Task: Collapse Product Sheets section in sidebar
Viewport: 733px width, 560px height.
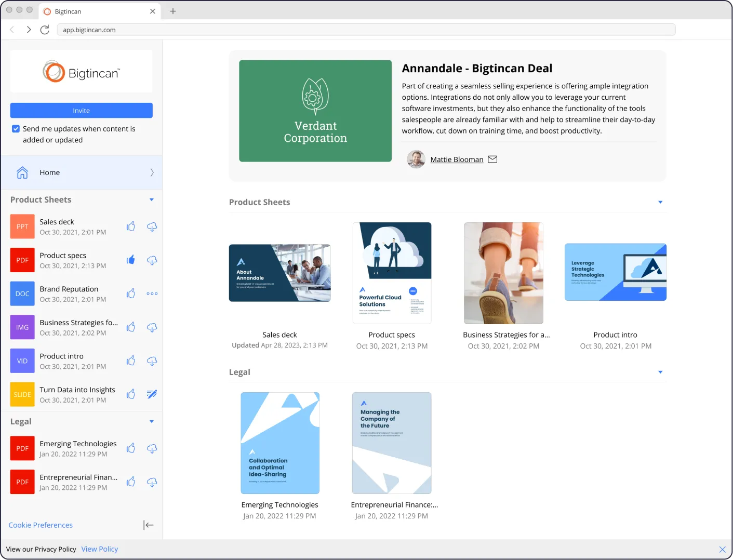Action: pos(152,199)
